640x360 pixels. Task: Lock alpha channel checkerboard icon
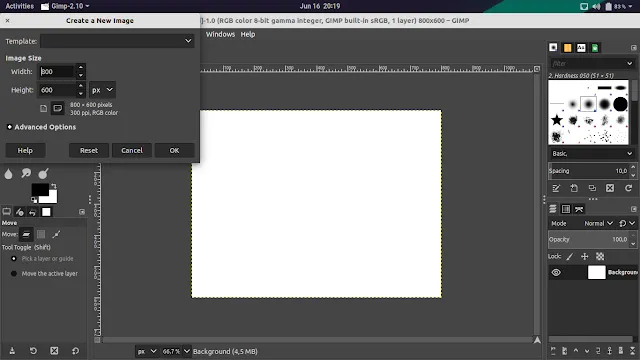[x=600, y=256]
